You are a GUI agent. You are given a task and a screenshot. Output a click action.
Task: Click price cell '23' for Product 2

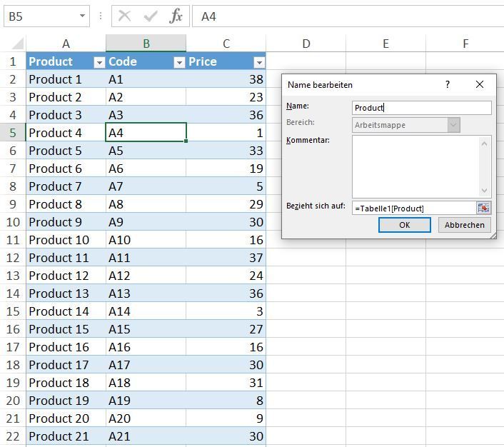[226, 97]
